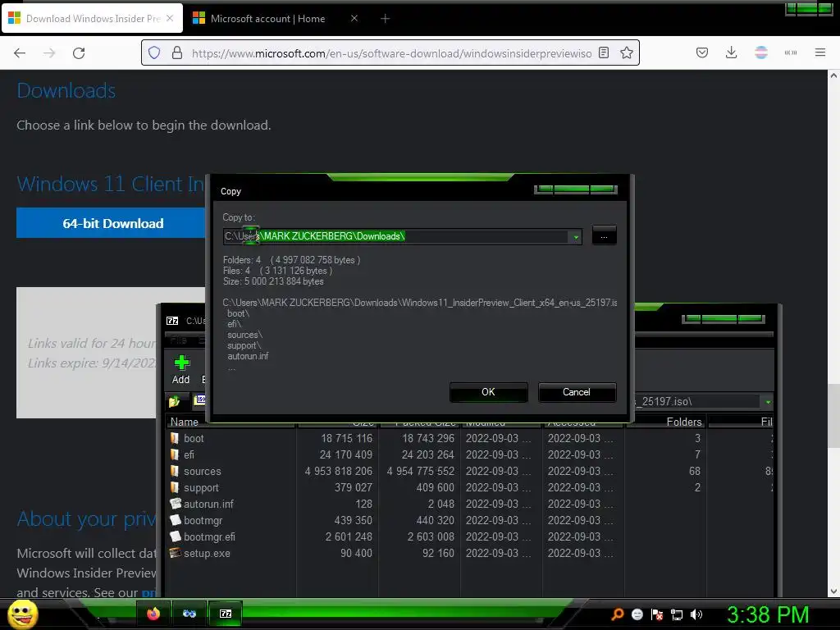Click the 7-Zip path field ending 25197.iso

[696, 401]
